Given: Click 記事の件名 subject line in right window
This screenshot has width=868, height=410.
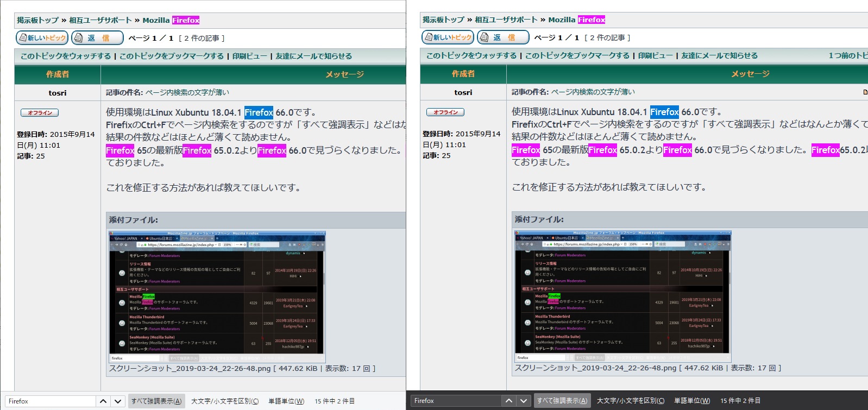Looking at the screenshot, I should click(573, 92).
